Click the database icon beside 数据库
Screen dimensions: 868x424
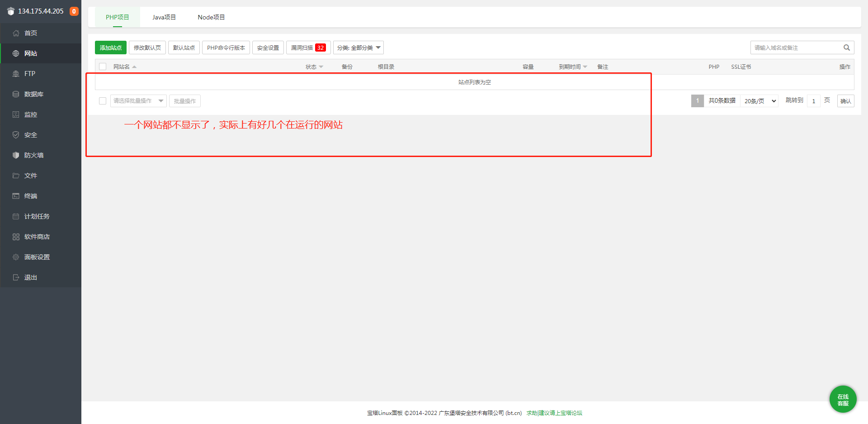tap(16, 94)
